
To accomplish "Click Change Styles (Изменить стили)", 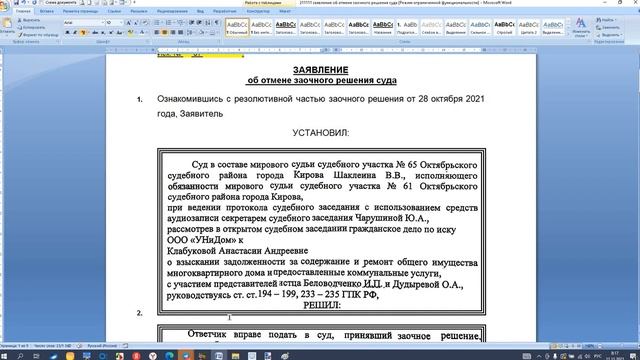I will [581, 28].
